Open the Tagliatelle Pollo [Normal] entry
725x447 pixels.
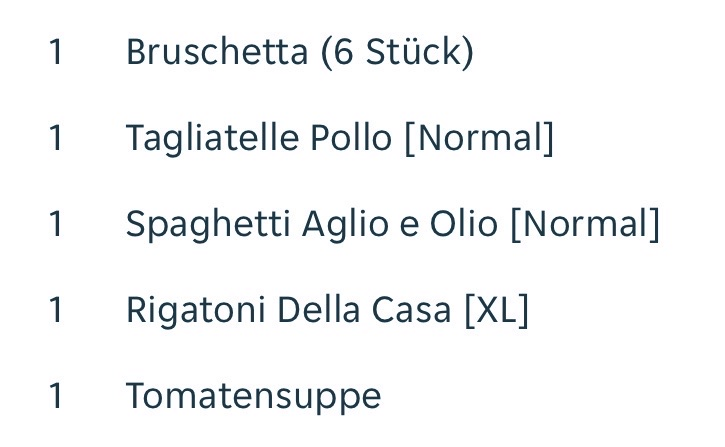pos(340,139)
